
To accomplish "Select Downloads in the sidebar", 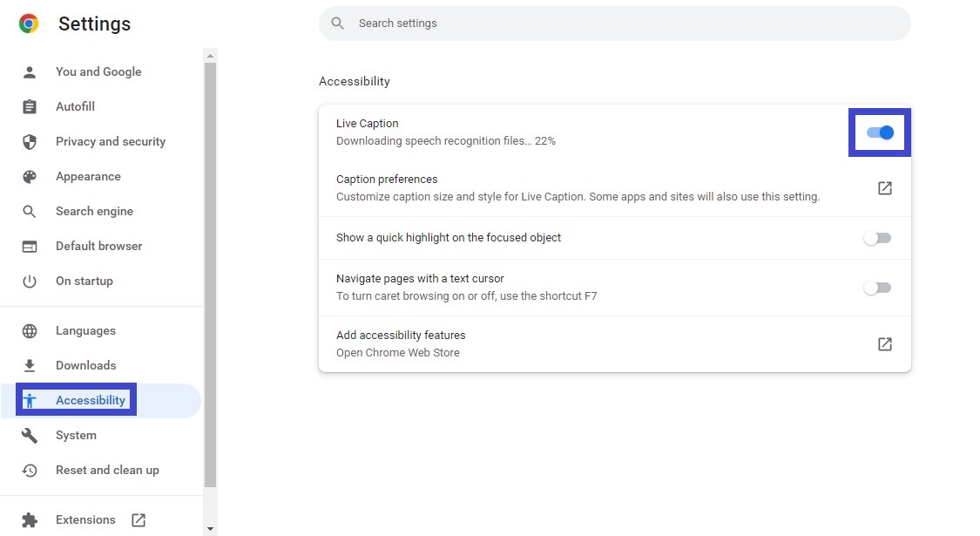I will click(x=85, y=366).
